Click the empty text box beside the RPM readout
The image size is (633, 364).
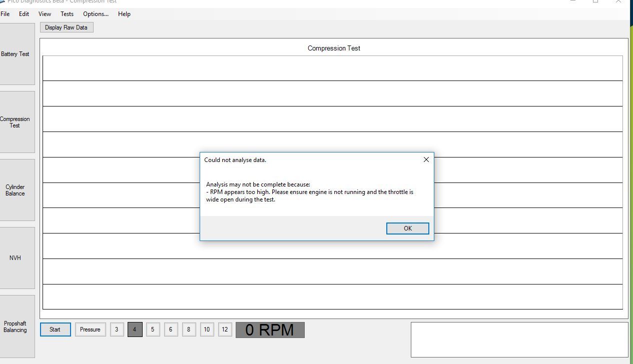click(519, 340)
